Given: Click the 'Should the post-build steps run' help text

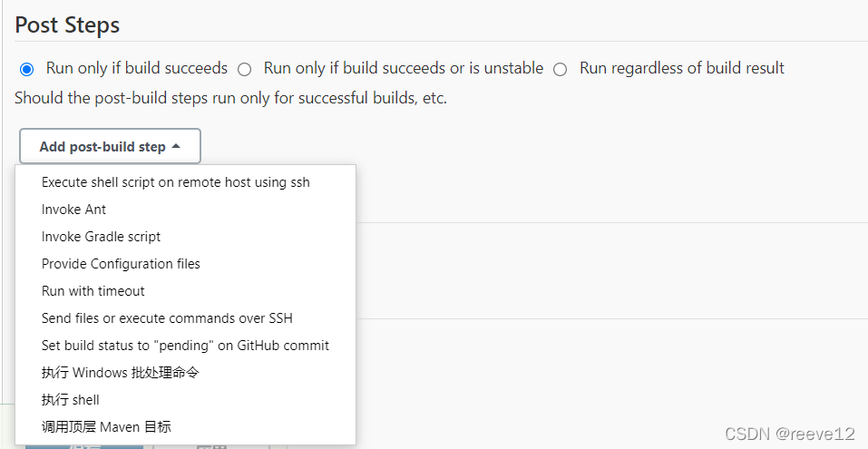Looking at the screenshot, I should point(230,98).
